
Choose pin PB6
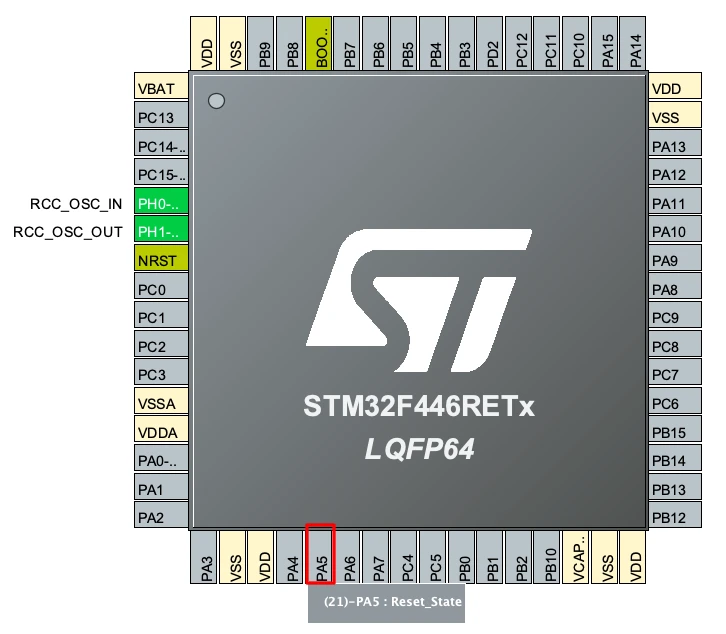click(x=376, y=43)
